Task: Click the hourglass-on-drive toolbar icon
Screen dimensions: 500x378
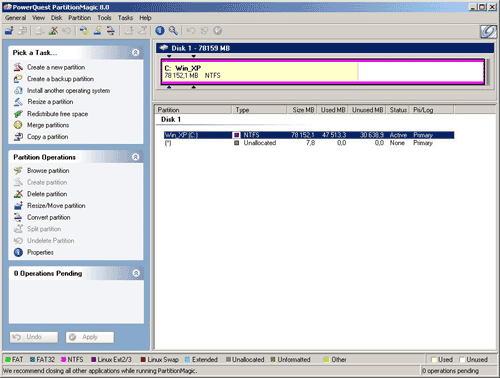Action: [97, 31]
